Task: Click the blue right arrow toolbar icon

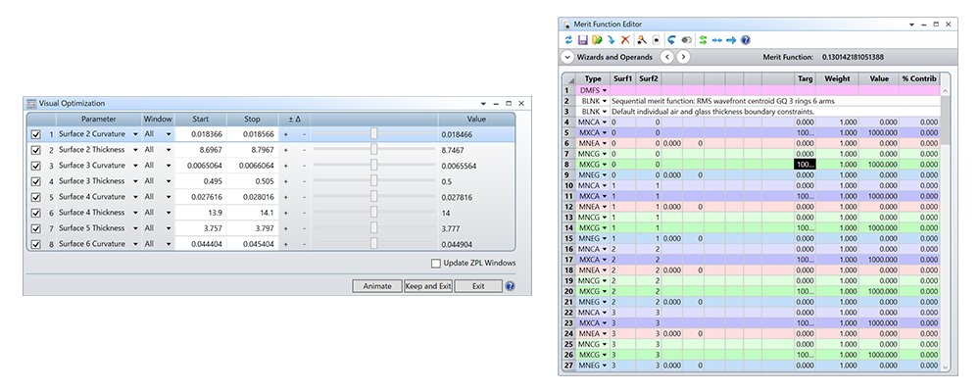Action: click(x=731, y=40)
